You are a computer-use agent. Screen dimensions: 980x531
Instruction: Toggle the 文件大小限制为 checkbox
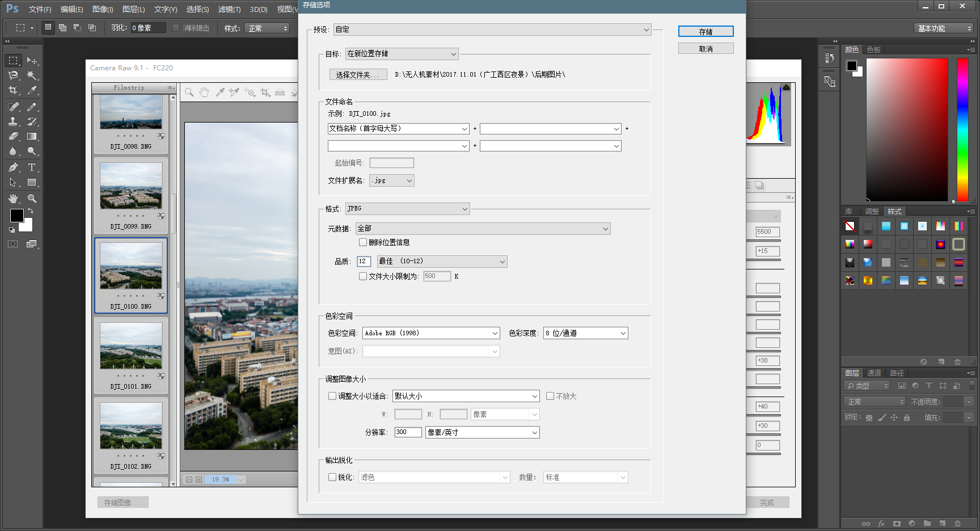click(363, 276)
